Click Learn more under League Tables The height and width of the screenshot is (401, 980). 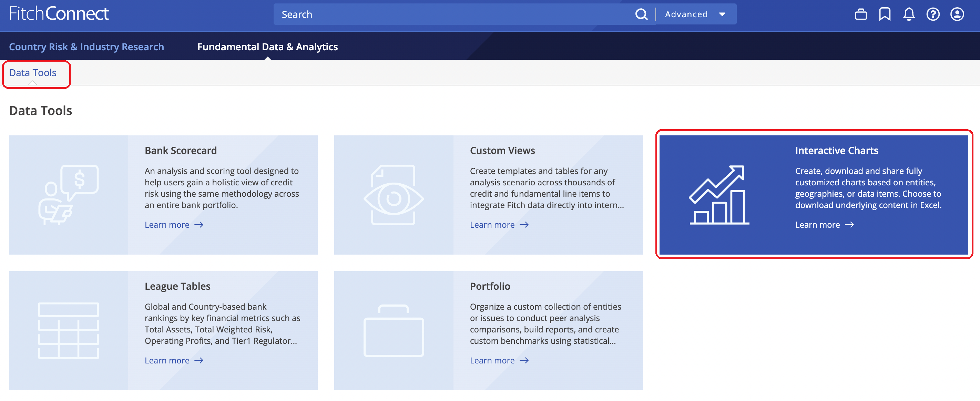click(x=174, y=360)
